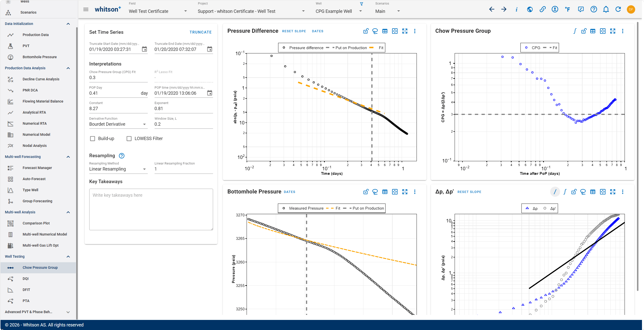Enable the Build-up checkbox
Image resolution: width=644 pixels, height=330 pixels.
tap(93, 139)
